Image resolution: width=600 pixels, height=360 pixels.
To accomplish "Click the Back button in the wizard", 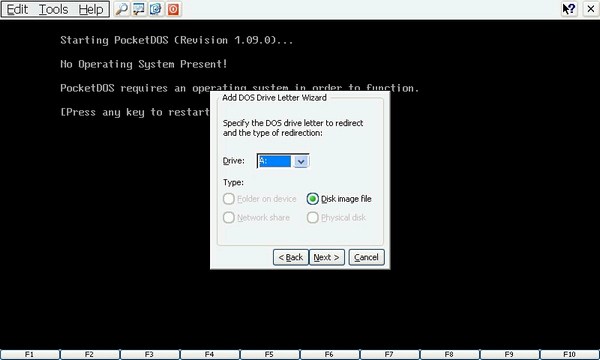I will (x=291, y=257).
